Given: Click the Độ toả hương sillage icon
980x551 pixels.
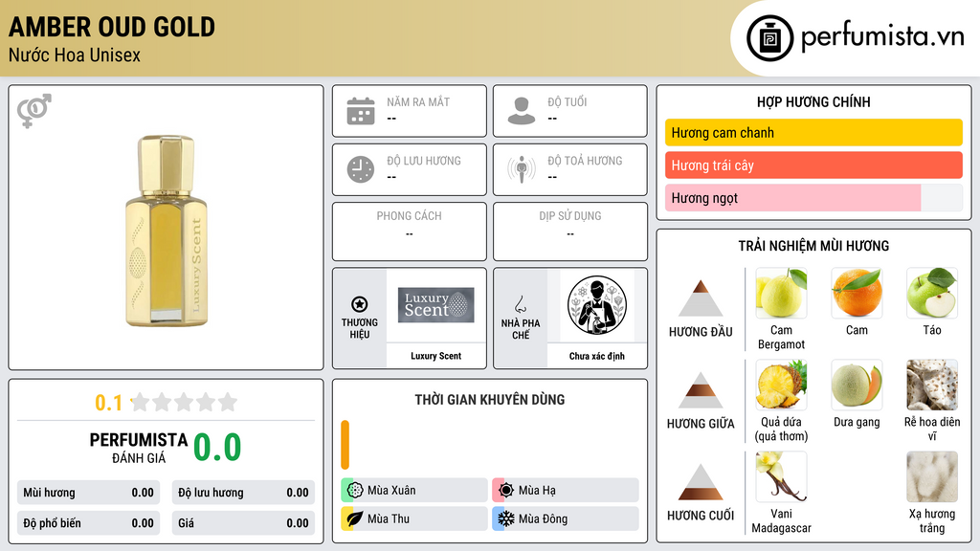Looking at the screenshot, I should click(x=522, y=169).
